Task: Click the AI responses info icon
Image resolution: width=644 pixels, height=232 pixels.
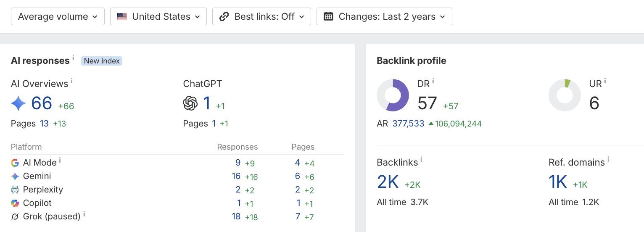Action: [73, 58]
